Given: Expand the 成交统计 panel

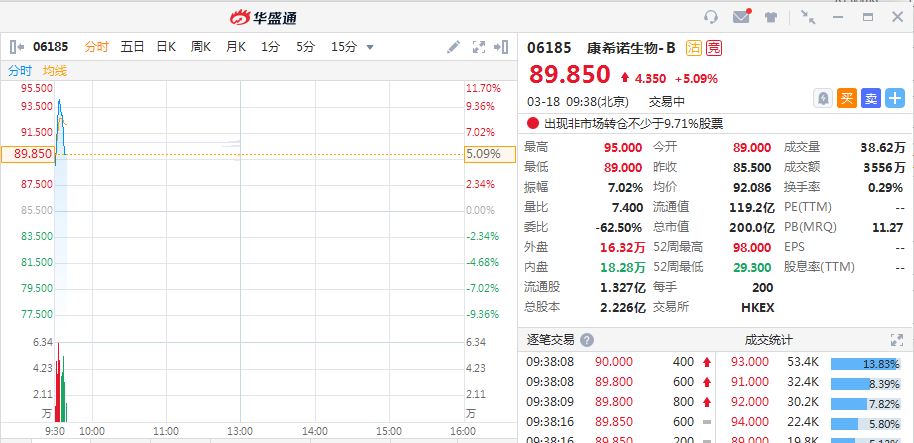Looking at the screenshot, I should tap(896, 340).
